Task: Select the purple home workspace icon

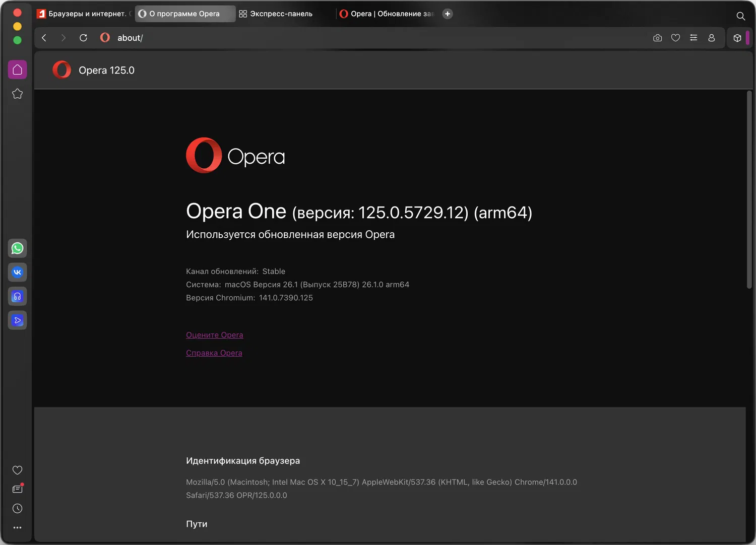Action: (x=17, y=70)
